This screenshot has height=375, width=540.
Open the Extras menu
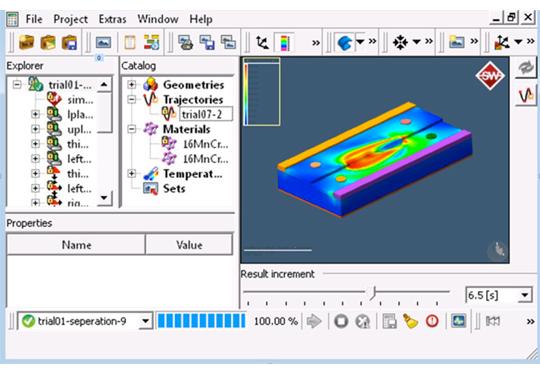click(x=112, y=19)
